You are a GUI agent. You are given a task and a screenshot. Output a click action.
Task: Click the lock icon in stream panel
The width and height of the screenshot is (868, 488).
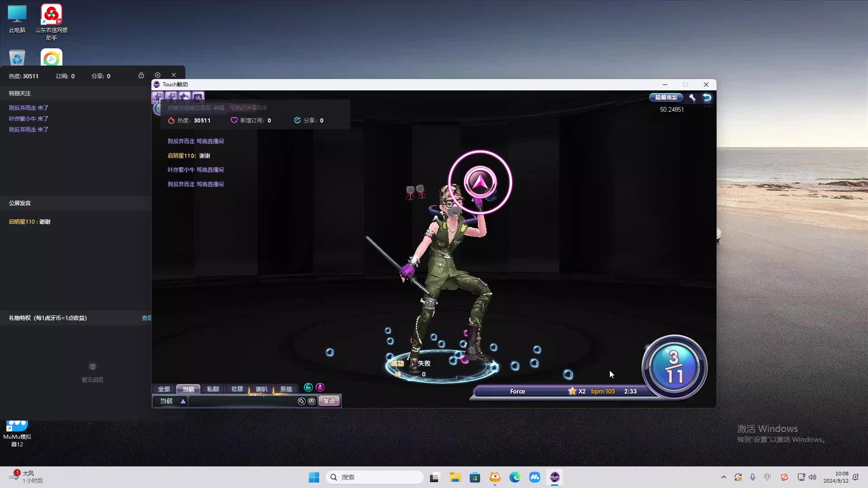[141, 75]
